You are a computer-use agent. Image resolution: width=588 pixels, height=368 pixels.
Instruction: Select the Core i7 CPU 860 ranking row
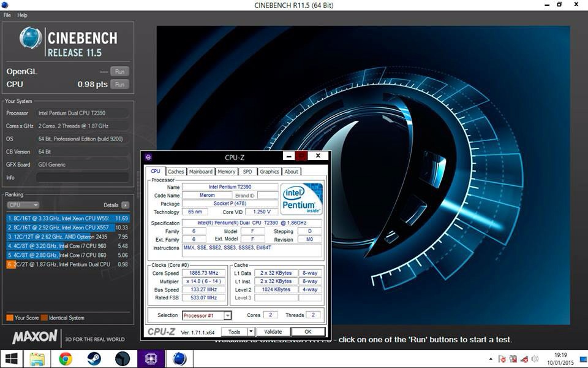pyautogui.click(x=67, y=255)
